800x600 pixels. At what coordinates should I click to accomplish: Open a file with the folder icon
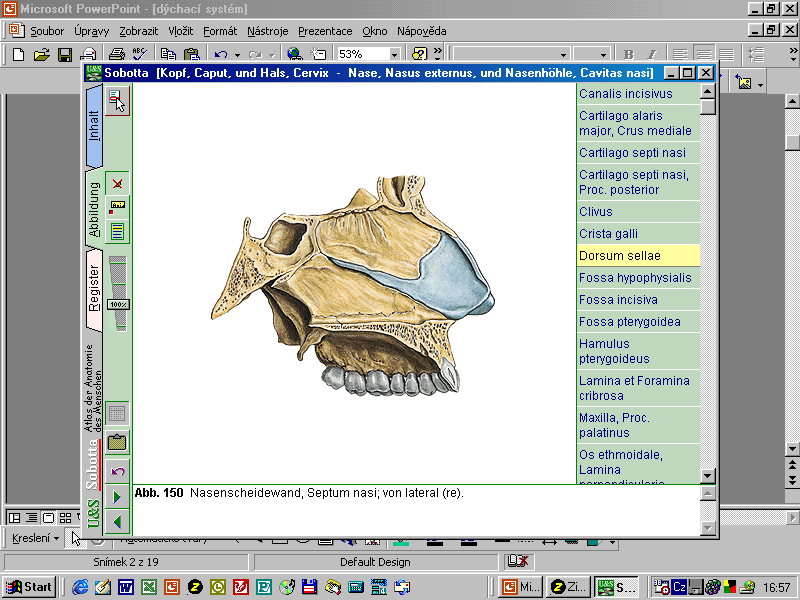click(x=41, y=54)
